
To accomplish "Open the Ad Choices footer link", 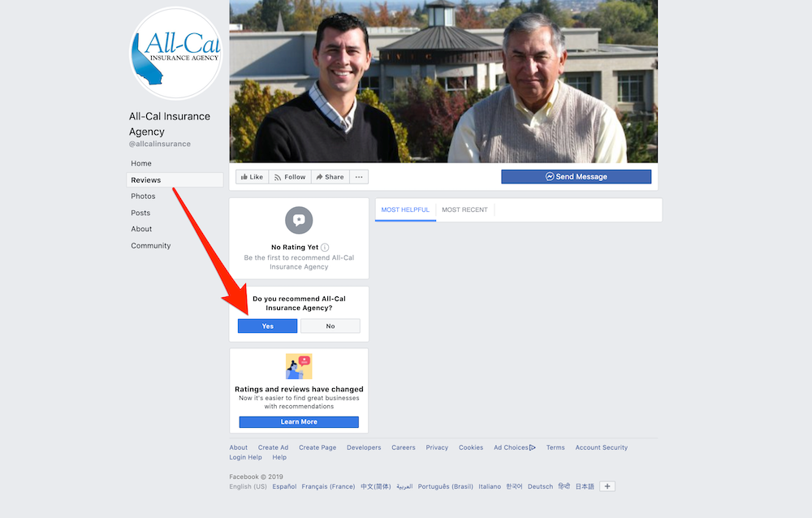I will (514, 447).
